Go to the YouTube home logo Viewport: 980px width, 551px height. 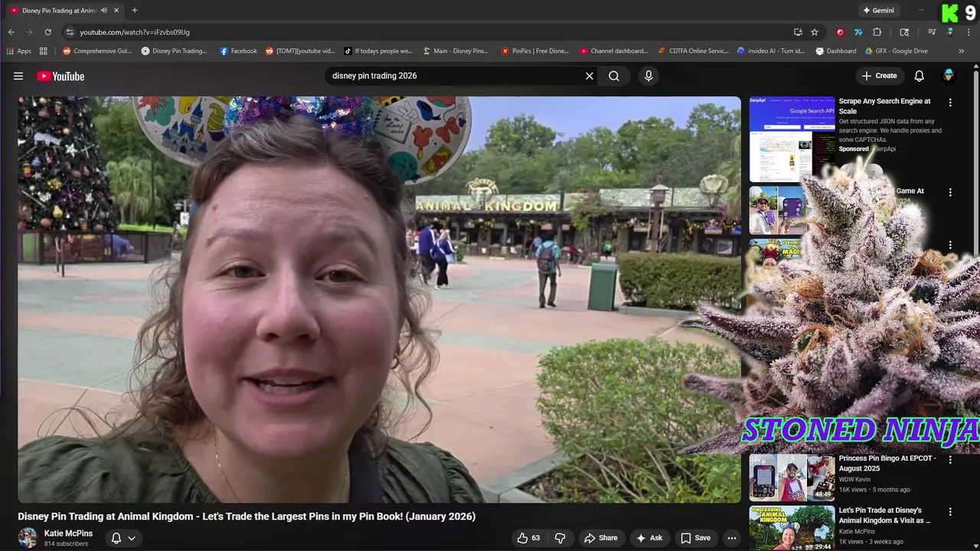click(60, 76)
